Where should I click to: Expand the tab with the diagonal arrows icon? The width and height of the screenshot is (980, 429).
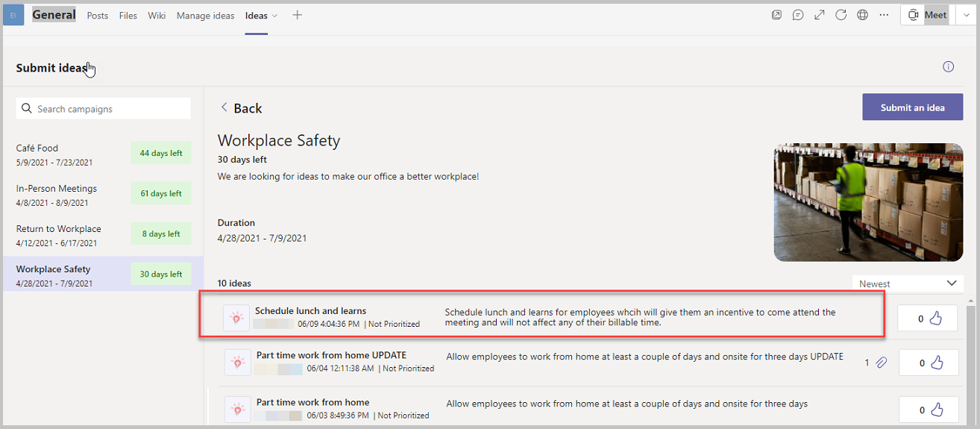pos(820,15)
